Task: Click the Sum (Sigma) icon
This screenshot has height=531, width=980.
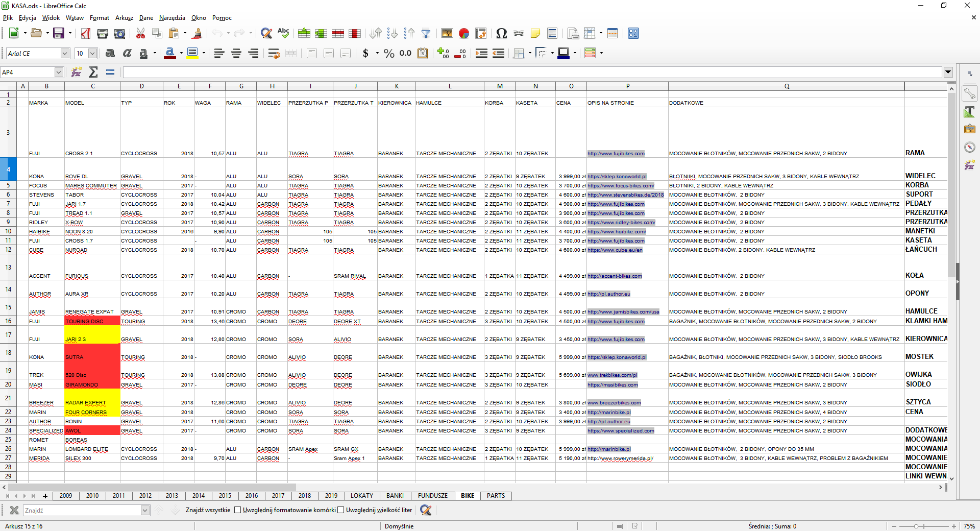Action: point(93,72)
